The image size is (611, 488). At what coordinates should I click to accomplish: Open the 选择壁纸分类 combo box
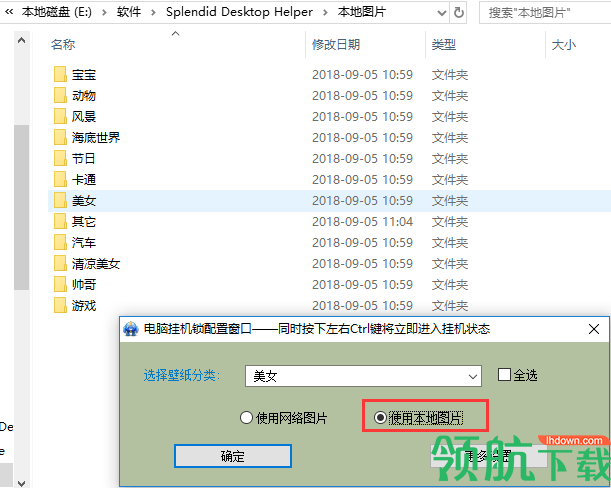coord(363,376)
